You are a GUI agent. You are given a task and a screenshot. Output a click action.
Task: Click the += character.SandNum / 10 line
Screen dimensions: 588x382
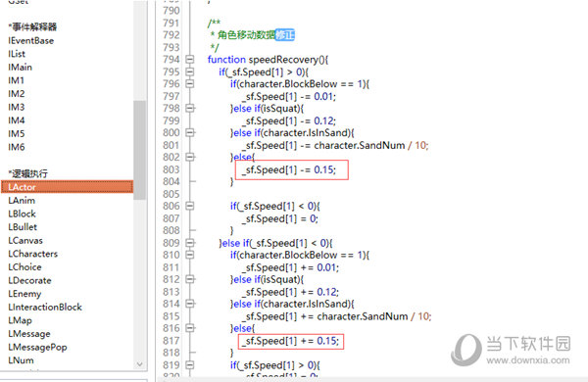point(337,316)
